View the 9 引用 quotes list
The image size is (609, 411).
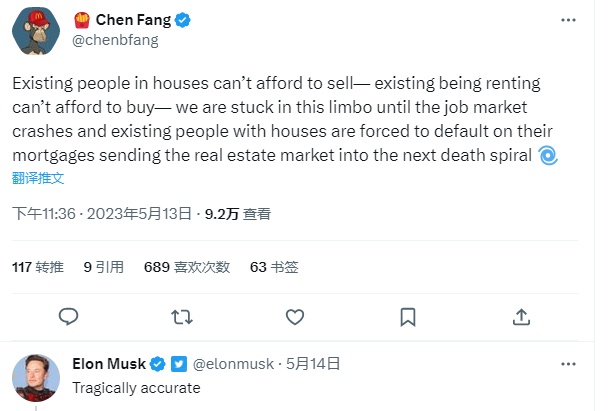click(x=103, y=267)
